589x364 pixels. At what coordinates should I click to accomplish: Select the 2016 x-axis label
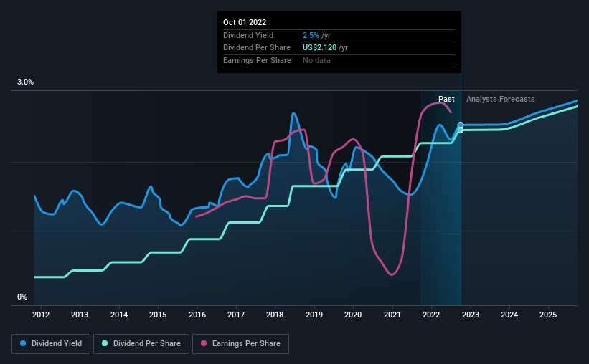click(x=197, y=315)
